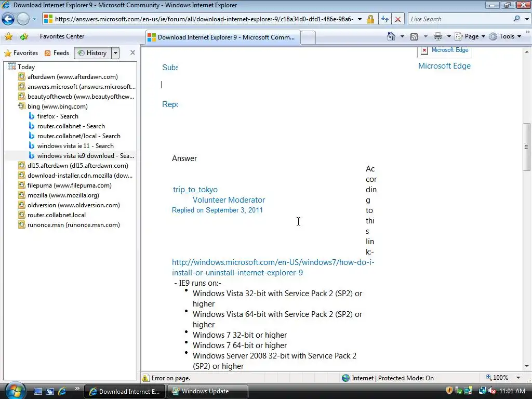Click the 100% zoom level button
The height and width of the screenshot is (399, 532).
(497, 378)
